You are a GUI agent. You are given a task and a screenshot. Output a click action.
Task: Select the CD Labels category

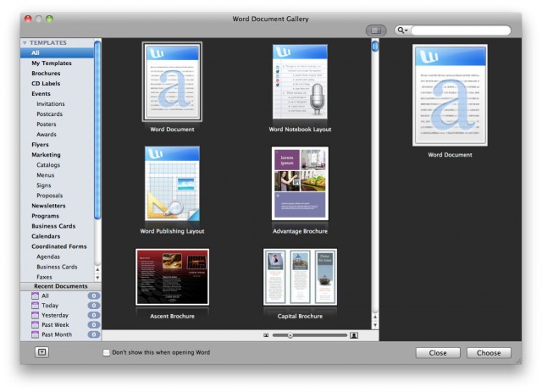pos(46,83)
